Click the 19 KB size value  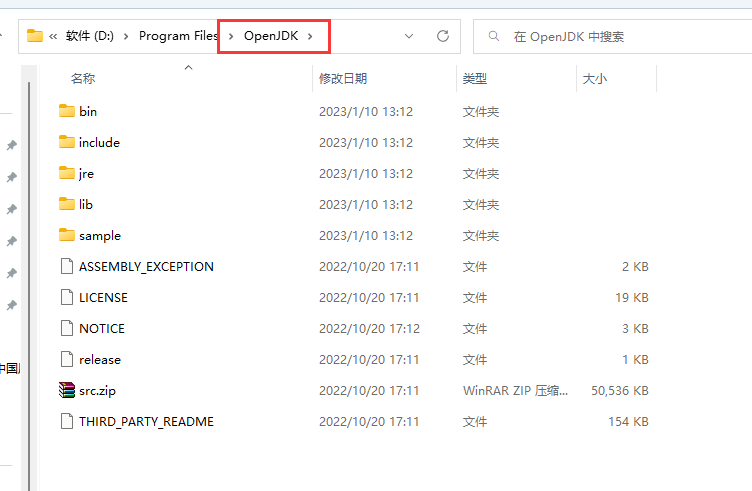point(632,297)
